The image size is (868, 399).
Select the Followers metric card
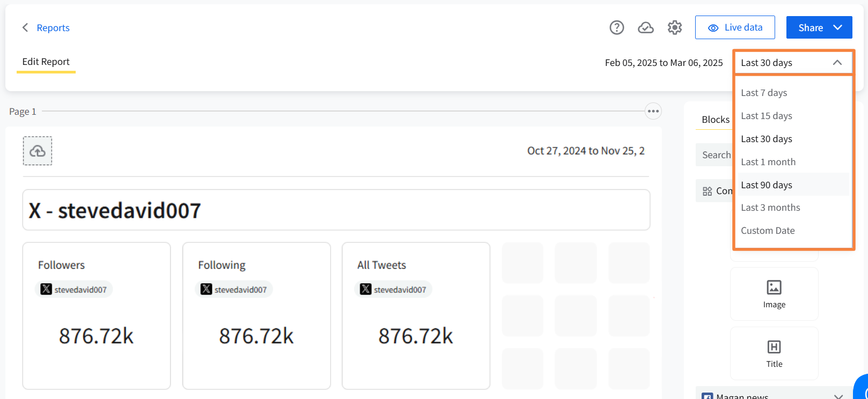[97, 315]
